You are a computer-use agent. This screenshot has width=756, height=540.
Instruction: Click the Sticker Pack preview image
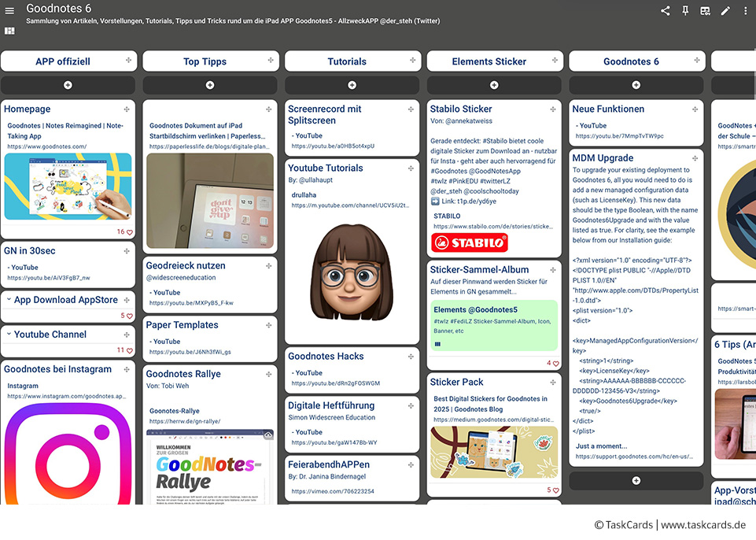pyautogui.click(x=494, y=452)
